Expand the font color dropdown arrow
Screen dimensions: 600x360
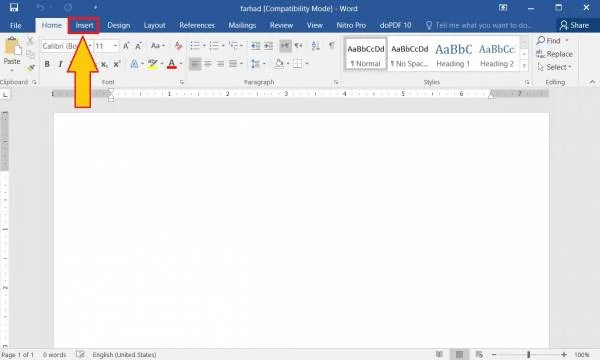(181, 64)
